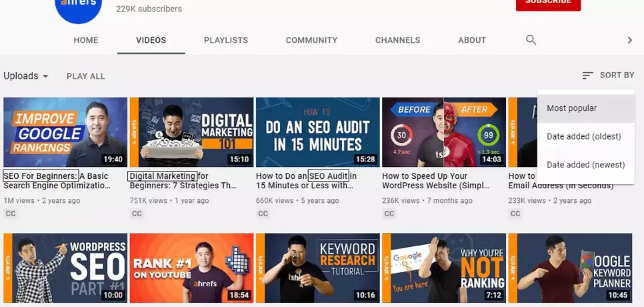Viewport: 644px width, 307px height.
Task: Click the Sort By lines icon
Action: pyautogui.click(x=587, y=75)
